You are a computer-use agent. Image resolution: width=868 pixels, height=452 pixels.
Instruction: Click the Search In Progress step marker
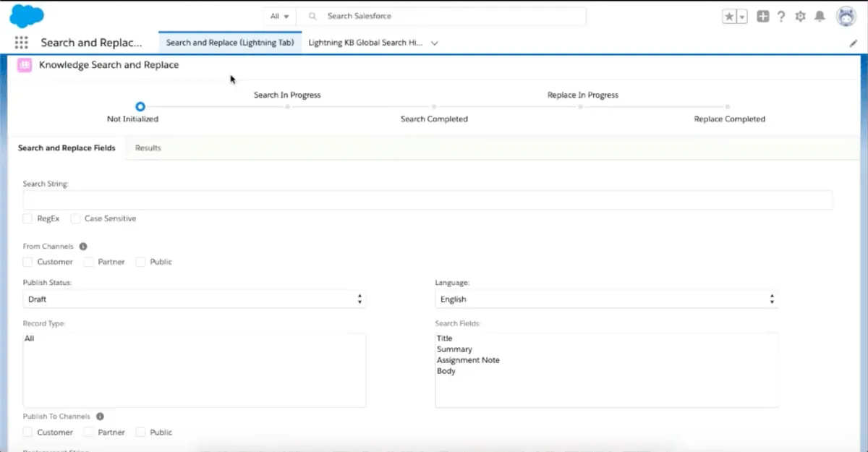(x=287, y=106)
